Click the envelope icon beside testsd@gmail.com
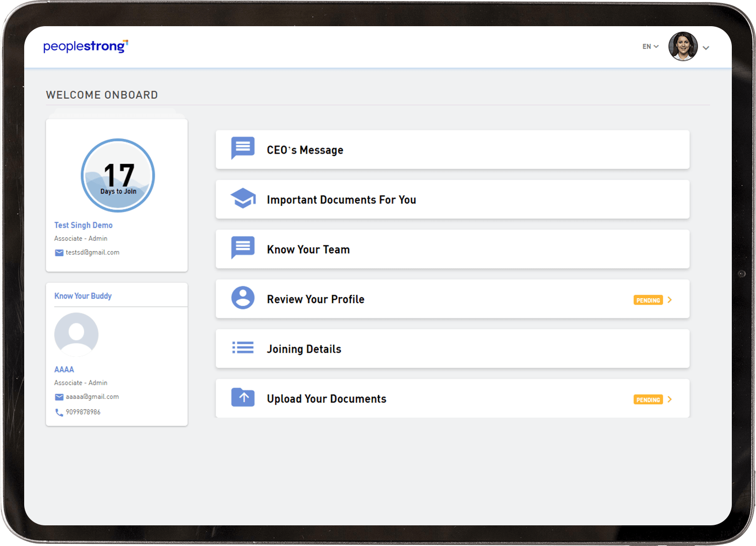 pos(59,253)
